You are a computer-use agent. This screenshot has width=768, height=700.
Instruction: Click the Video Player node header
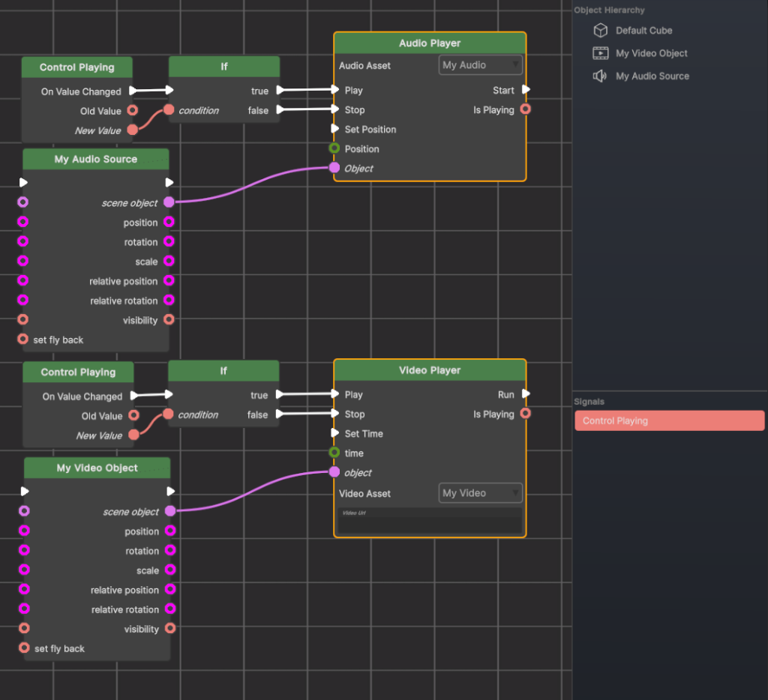tap(430, 370)
